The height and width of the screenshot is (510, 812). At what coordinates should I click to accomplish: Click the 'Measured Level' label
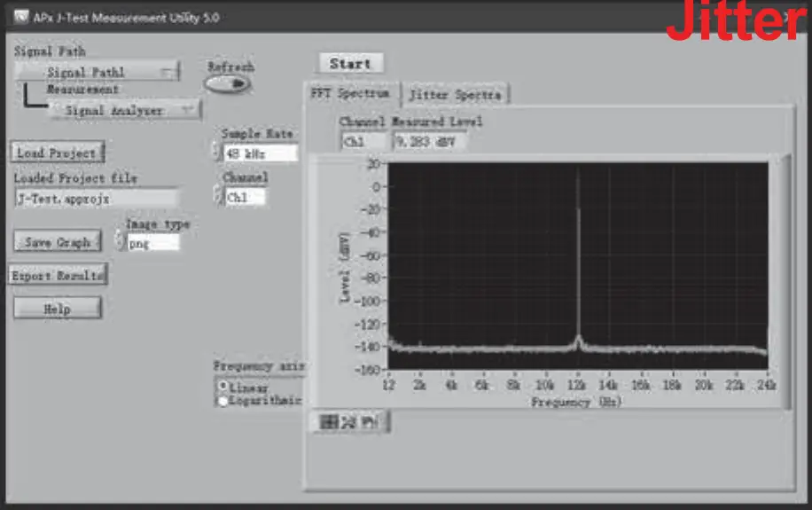[x=437, y=122]
